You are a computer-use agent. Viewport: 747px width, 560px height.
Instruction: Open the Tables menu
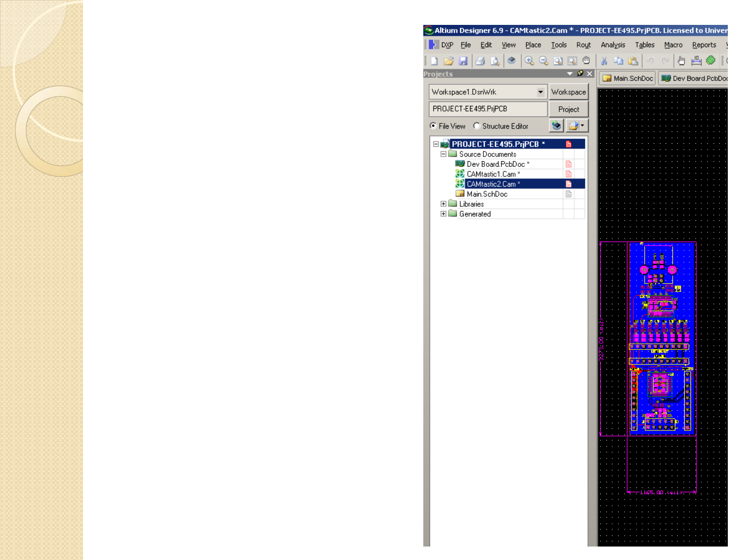645,45
